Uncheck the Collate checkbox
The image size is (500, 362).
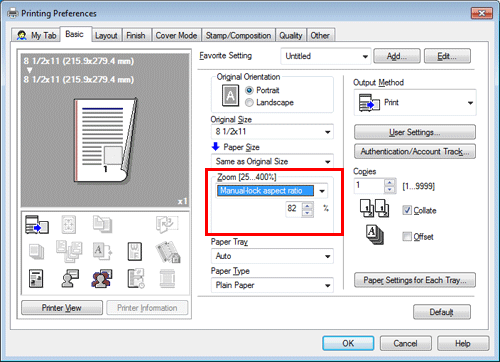tap(407, 210)
